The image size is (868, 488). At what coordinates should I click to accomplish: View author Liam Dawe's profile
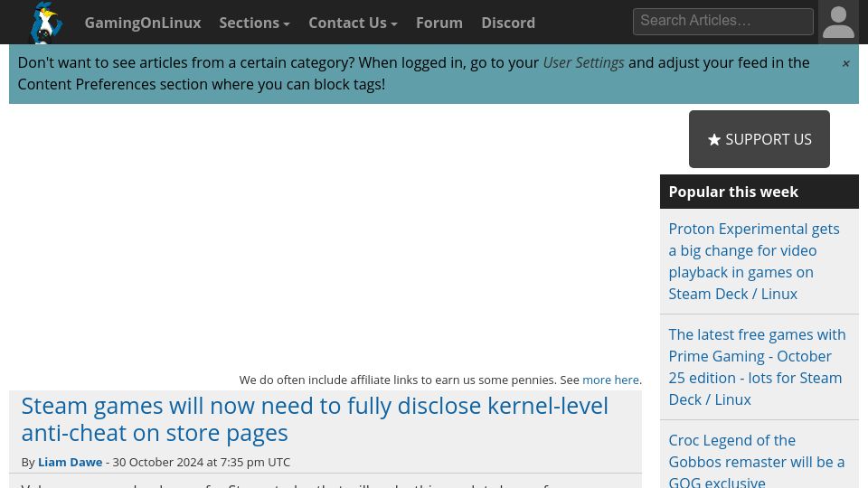tap(71, 462)
